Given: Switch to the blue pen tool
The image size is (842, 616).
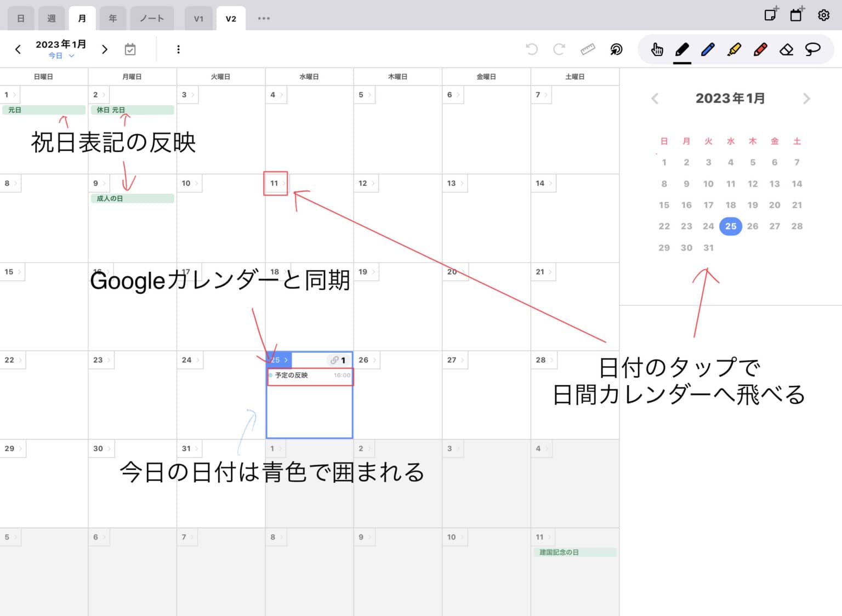Looking at the screenshot, I should click(708, 49).
